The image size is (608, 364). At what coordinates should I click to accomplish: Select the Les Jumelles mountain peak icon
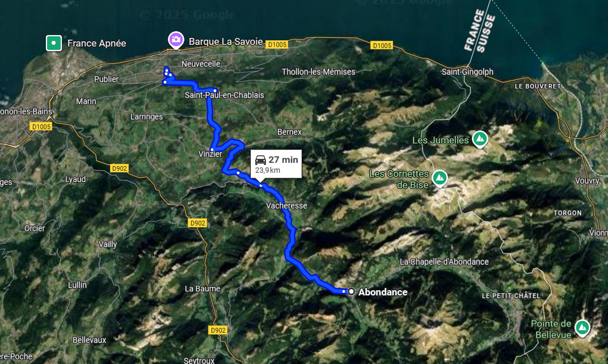(480, 139)
